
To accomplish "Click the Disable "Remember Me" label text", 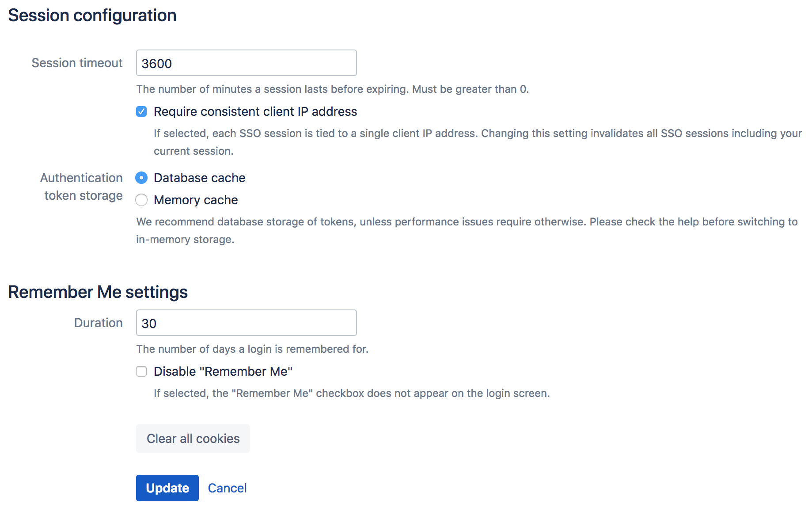I will pyautogui.click(x=223, y=371).
